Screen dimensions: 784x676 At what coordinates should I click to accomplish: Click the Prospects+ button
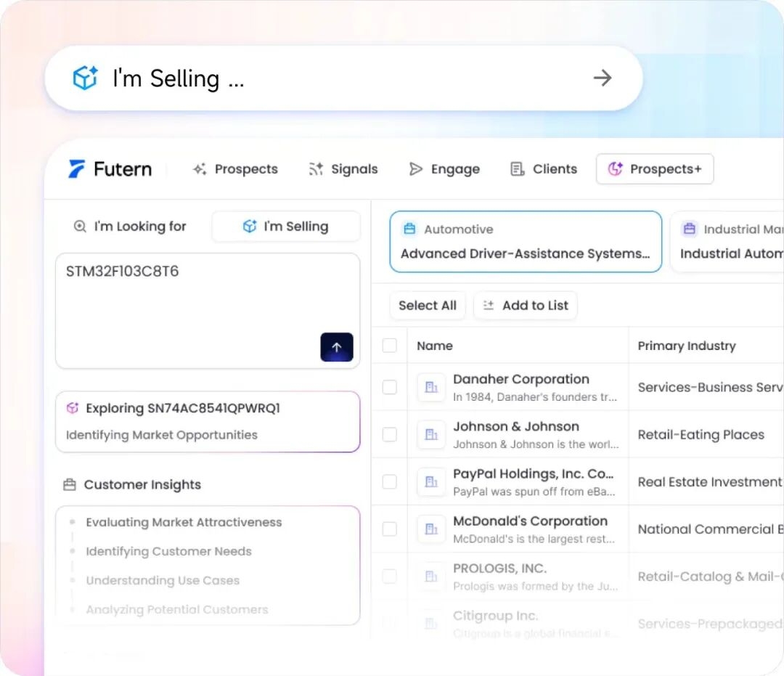(655, 169)
